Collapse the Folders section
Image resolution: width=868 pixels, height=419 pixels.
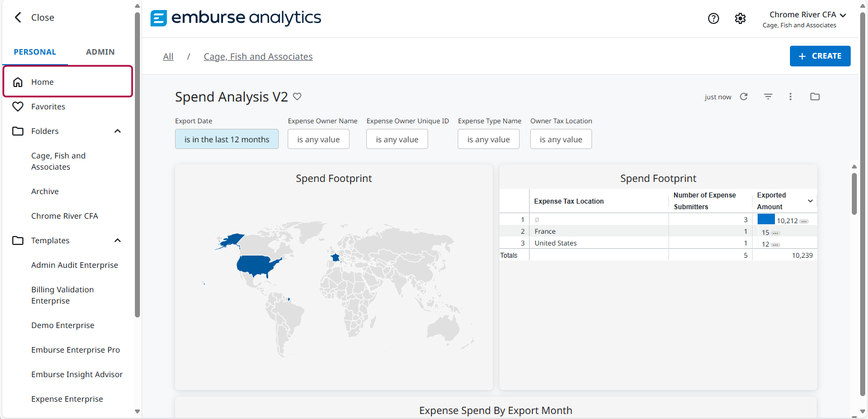tap(117, 131)
